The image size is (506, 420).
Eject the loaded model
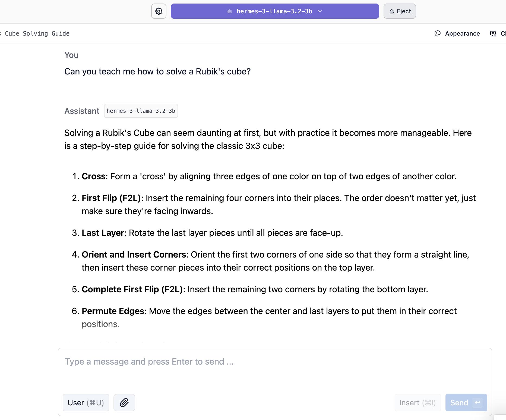coord(400,11)
